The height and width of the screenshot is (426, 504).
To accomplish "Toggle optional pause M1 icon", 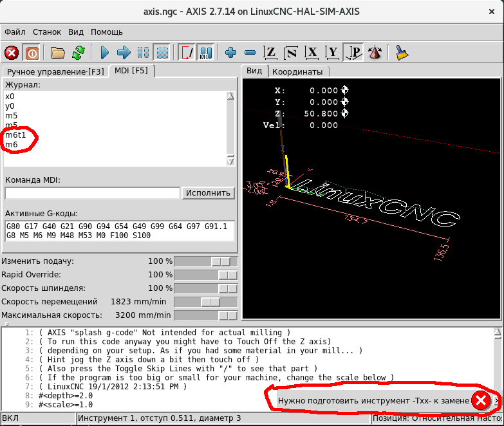I will [206, 53].
